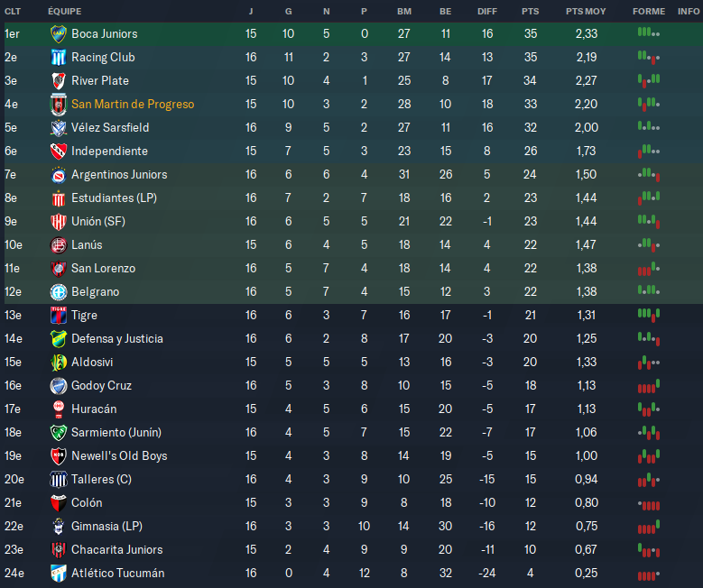Open San Martin de Progreso team link
Viewport: 703px width, 588px height.
(133, 104)
